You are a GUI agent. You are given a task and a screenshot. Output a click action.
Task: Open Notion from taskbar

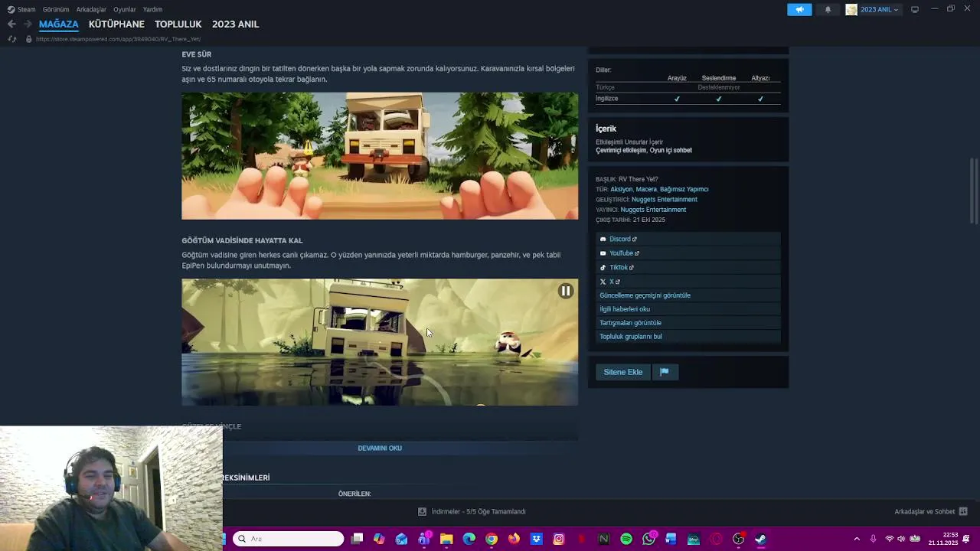tap(603, 539)
